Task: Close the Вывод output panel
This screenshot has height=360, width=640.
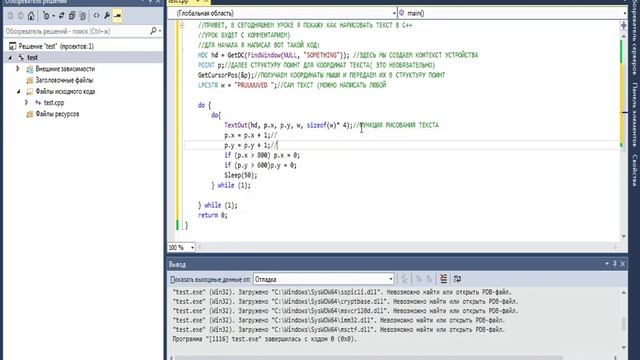Action: 622,264
